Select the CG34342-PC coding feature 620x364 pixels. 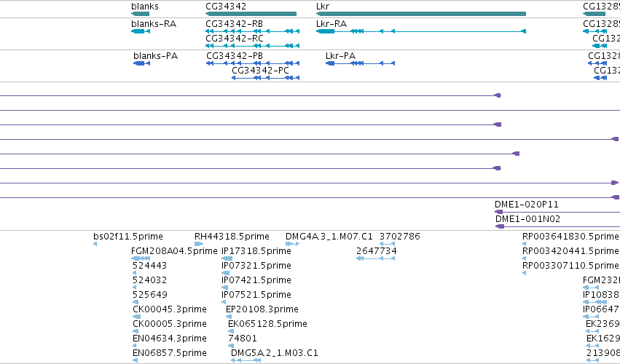pyautogui.click(x=266, y=78)
